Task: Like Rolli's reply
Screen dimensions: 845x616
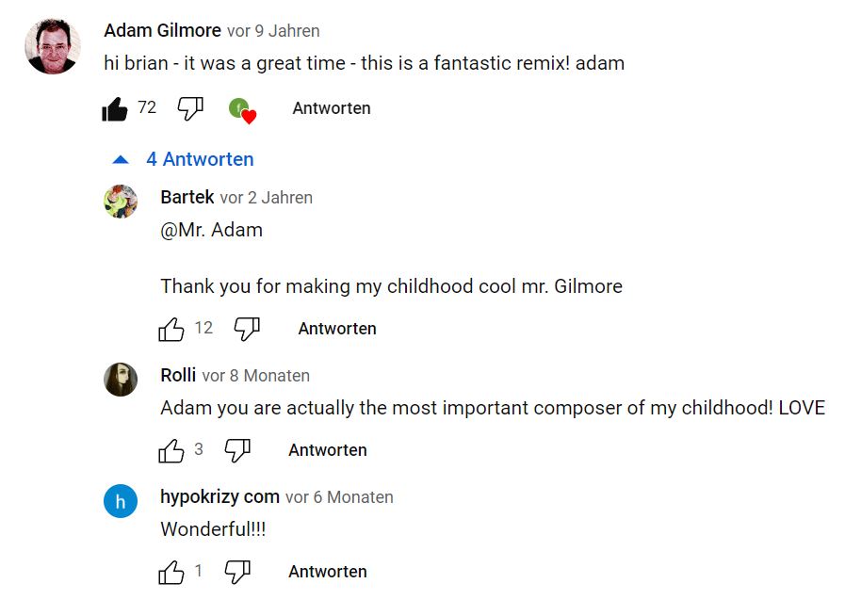Action: pos(171,451)
